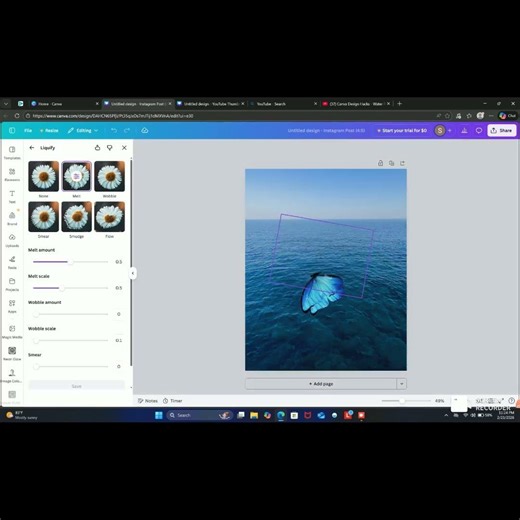
Task: Click the browser address bar URL
Action: (113, 116)
